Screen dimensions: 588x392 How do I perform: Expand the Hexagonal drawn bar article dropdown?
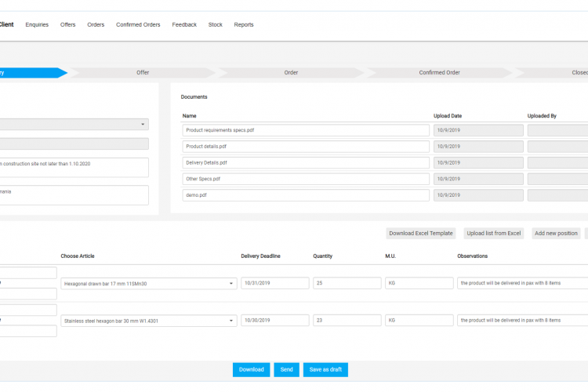pos(231,284)
